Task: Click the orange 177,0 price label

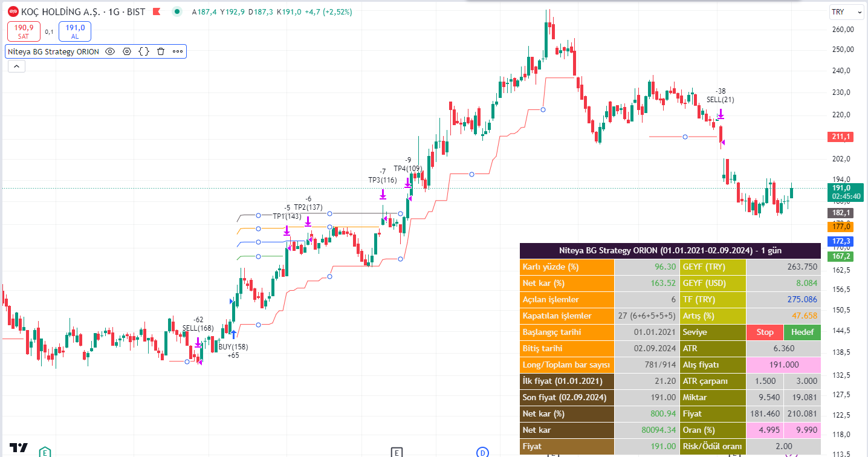Action: pyautogui.click(x=840, y=226)
